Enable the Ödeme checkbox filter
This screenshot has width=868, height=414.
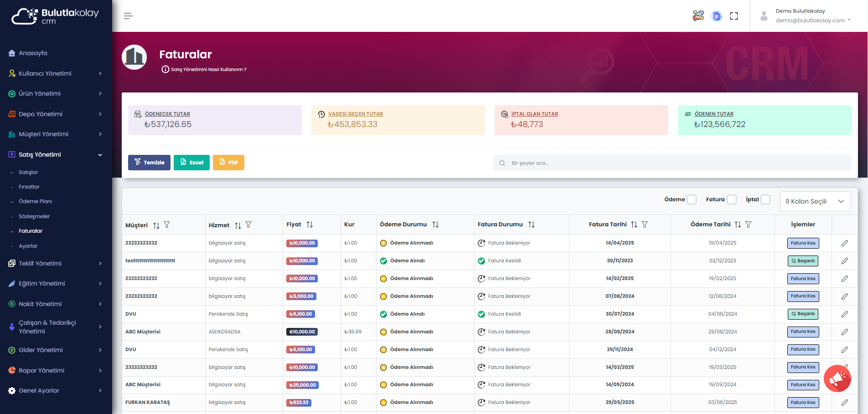click(x=691, y=199)
